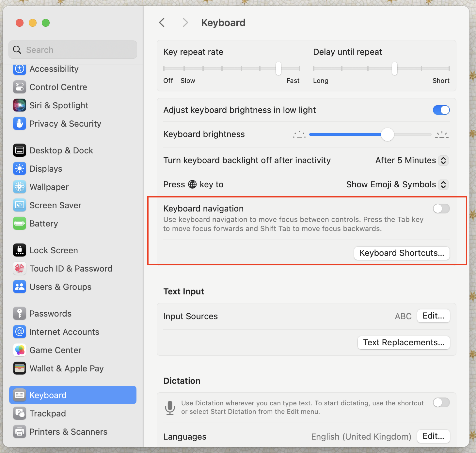Click the Short label under Delay until repeat

pyautogui.click(x=441, y=81)
